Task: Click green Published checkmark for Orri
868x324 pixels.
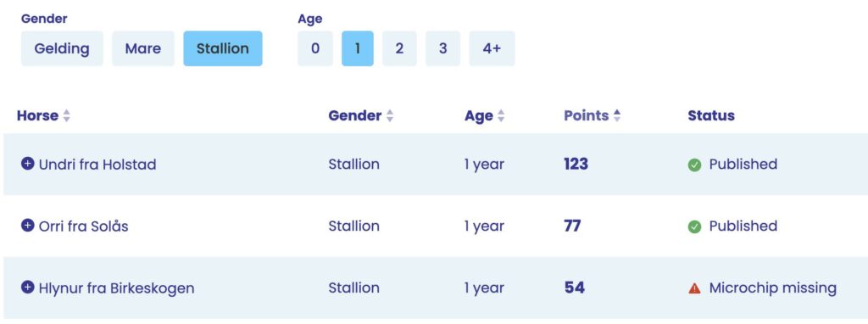Action: (694, 226)
